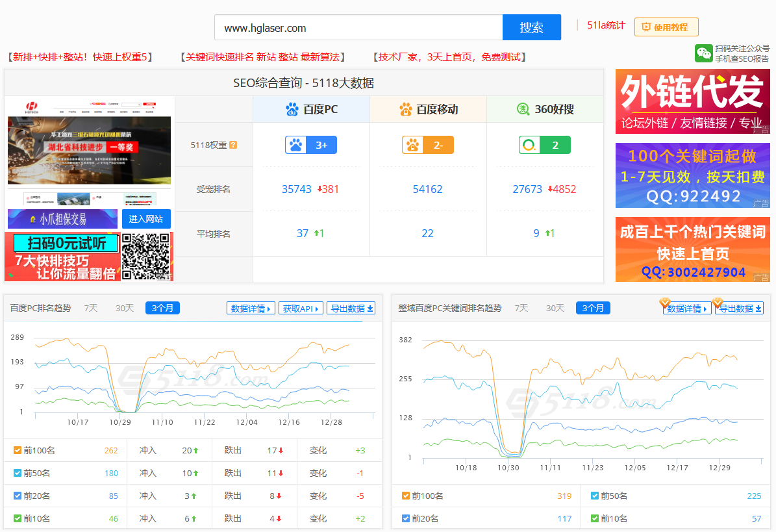The image size is (776, 532).
Task: Select 3个月 tab in 整域百度PC关键词排名趋势
Action: pyautogui.click(x=593, y=309)
